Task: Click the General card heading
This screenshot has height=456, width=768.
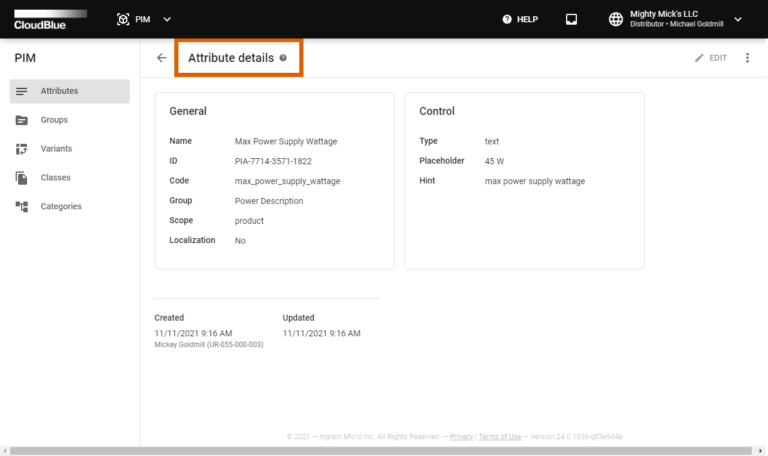Action: click(188, 111)
